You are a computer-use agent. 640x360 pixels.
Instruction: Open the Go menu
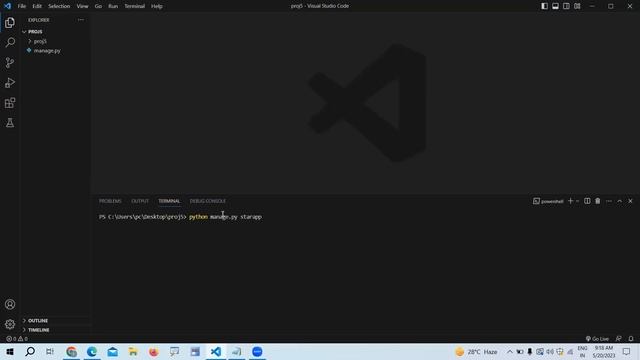(x=98, y=6)
